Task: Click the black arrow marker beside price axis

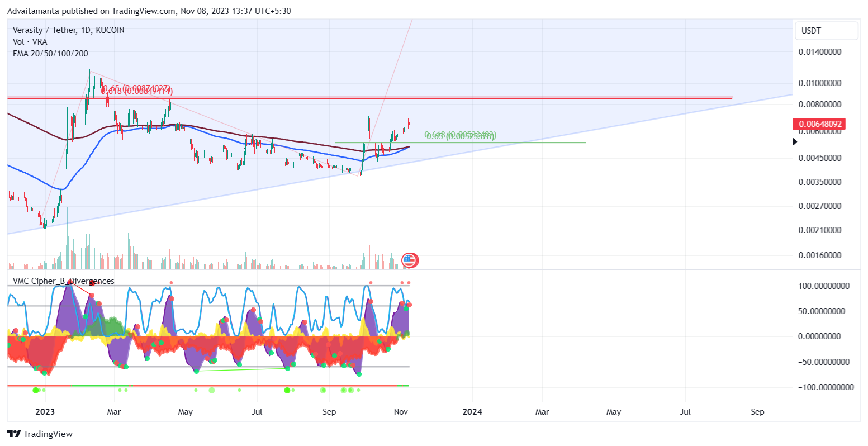Action: [x=795, y=142]
